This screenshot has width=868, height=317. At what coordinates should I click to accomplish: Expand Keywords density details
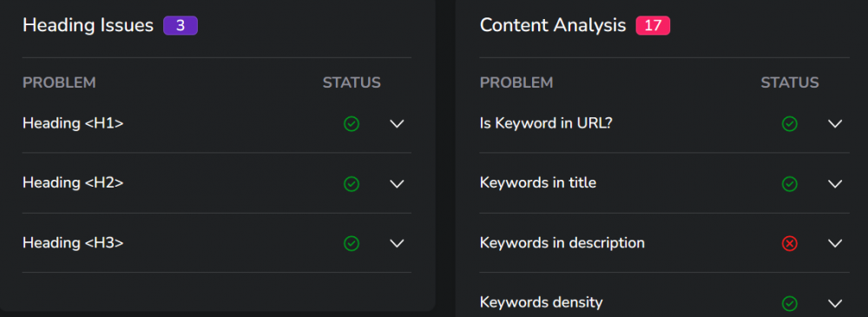835,303
